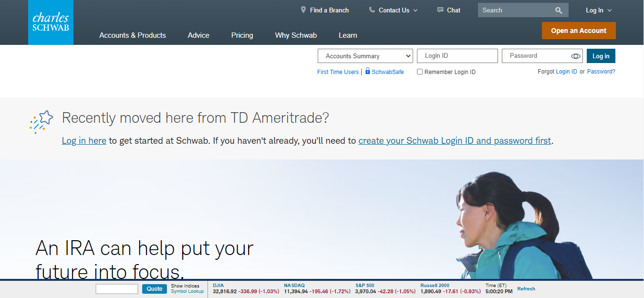Click the Find a Branch location pin icon

[303, 10]
